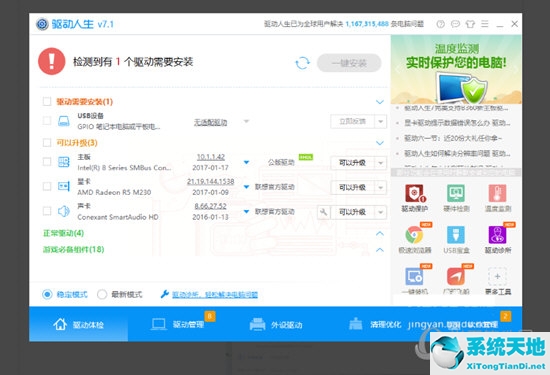
Task: Open news link 驱动六一节 大礼
Action: (x=453, y=138)
